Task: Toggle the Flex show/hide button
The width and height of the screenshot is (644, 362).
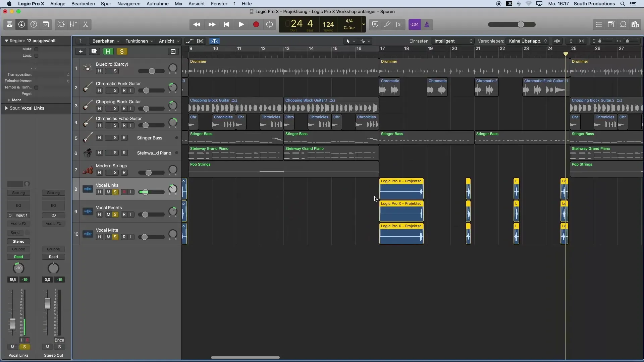Action: pyautogui.click(x=201, y=41)
